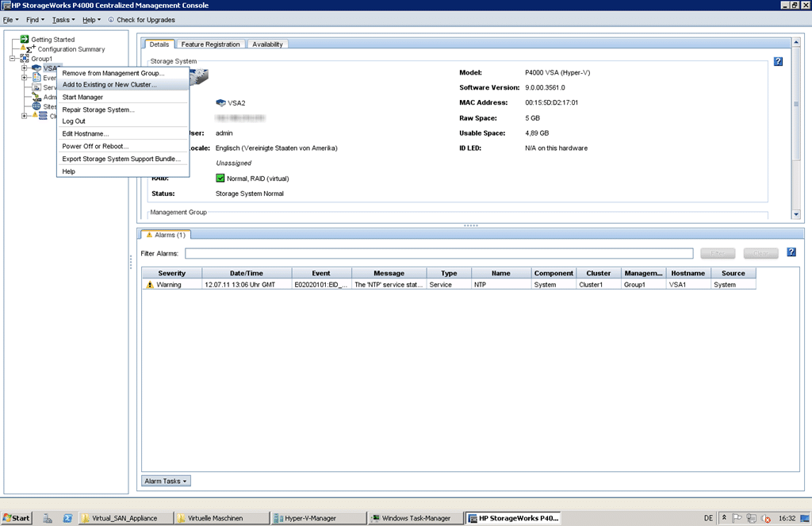Choose Edit Hostname from context menu
This screenshot has width=812, height=526.
point(123,133)
